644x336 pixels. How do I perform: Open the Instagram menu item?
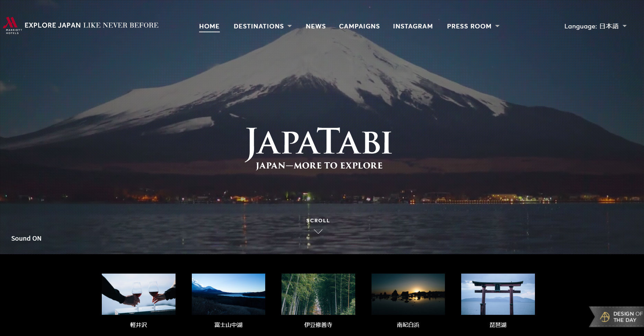point(413,26)
